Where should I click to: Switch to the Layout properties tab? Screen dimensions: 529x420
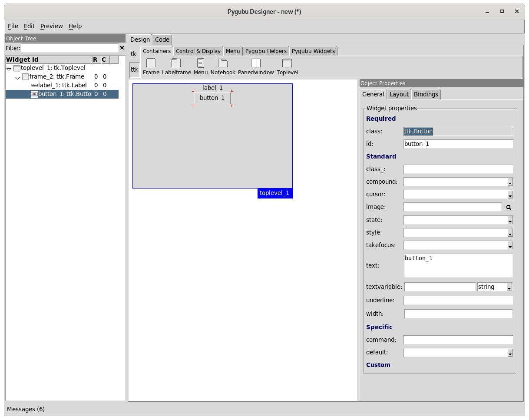click(x=398, y=94)
